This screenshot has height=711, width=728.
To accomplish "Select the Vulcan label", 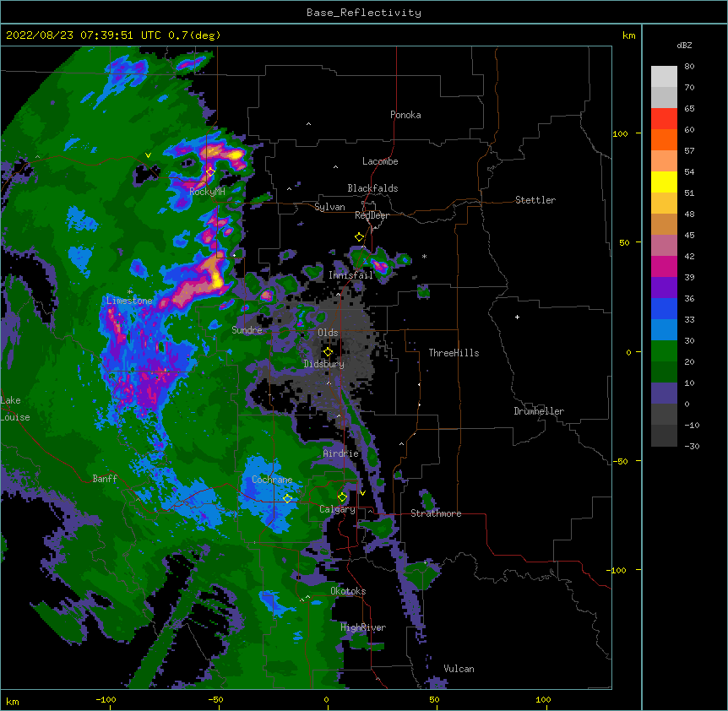I will tap(459, 669).
